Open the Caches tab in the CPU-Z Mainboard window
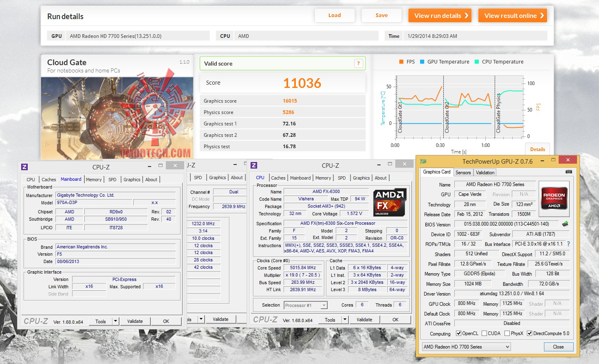The width and height of the screenshot is (599, 364). click(49, 180)
